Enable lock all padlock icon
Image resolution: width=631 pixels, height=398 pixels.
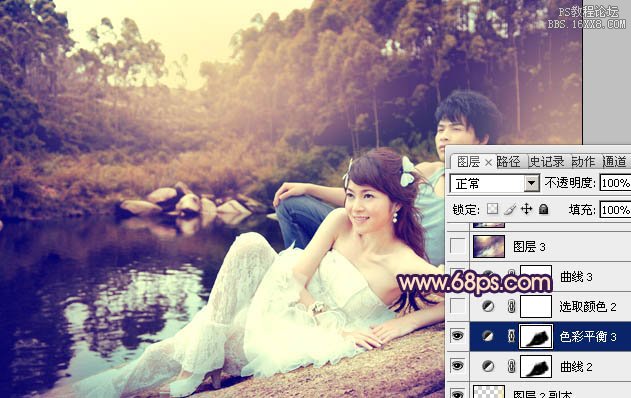click(x=544, y=209)
